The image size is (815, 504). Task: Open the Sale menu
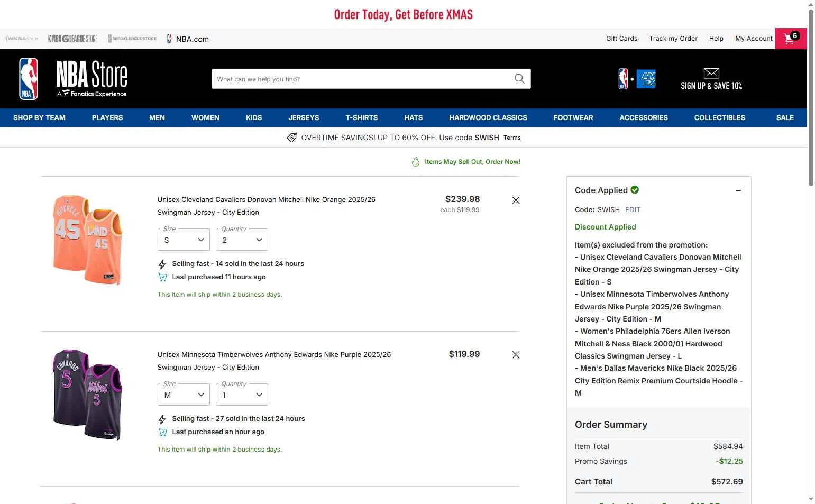[x=785, y=117]
